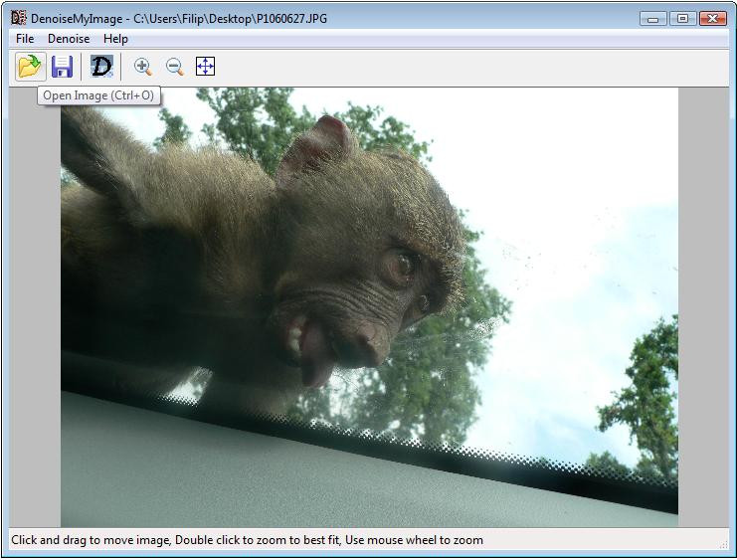Click the monkey's tongue in the image
The width and height of the screenshot is (737, 560).
coord(316,355)
